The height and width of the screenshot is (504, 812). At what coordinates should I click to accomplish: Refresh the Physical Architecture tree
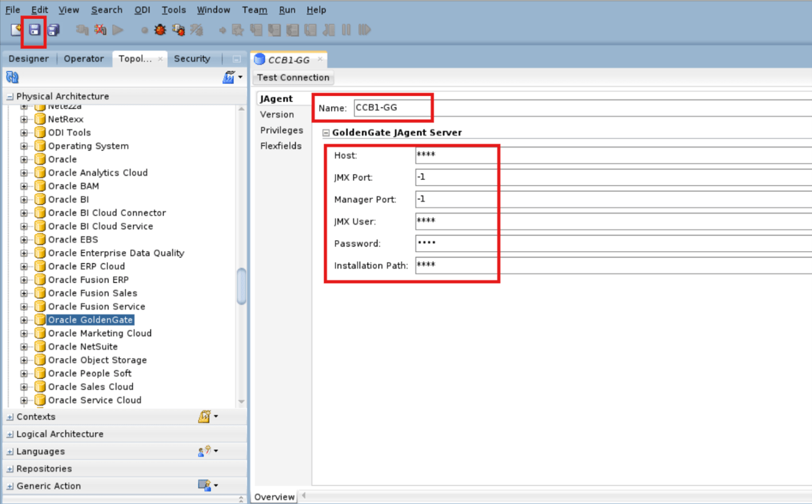pos(11,76)
